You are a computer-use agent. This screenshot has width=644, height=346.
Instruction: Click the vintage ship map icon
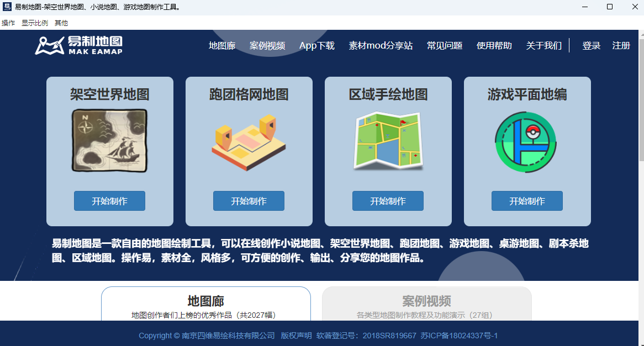tap(109, 141)
